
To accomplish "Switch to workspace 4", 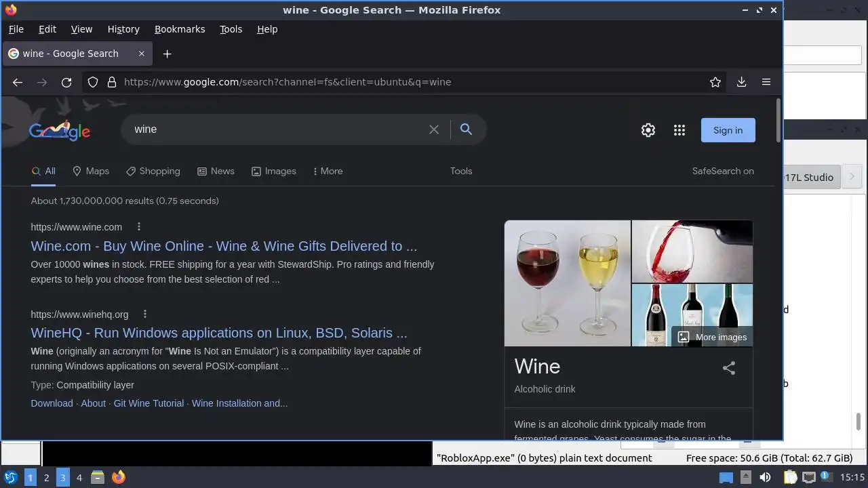I will coord(79,477).
